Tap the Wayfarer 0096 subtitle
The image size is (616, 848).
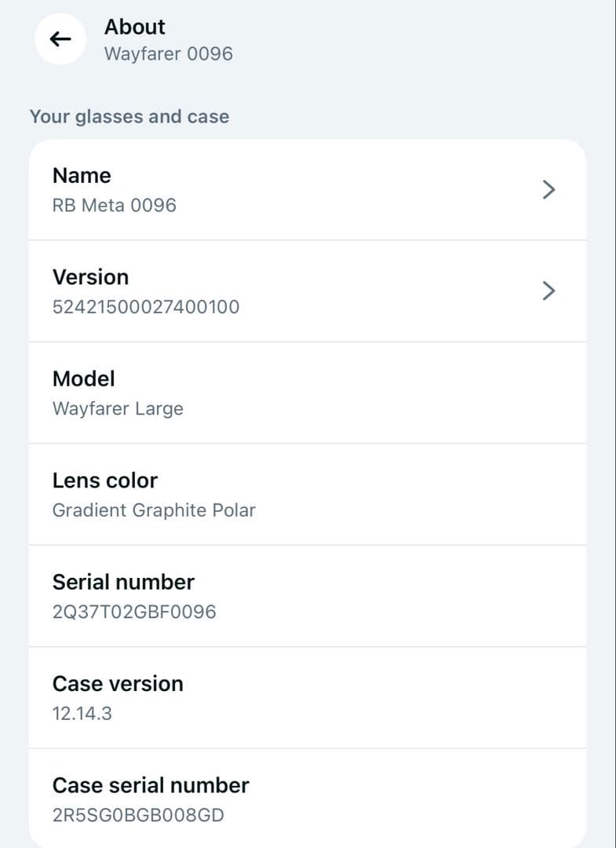[169, 54]
